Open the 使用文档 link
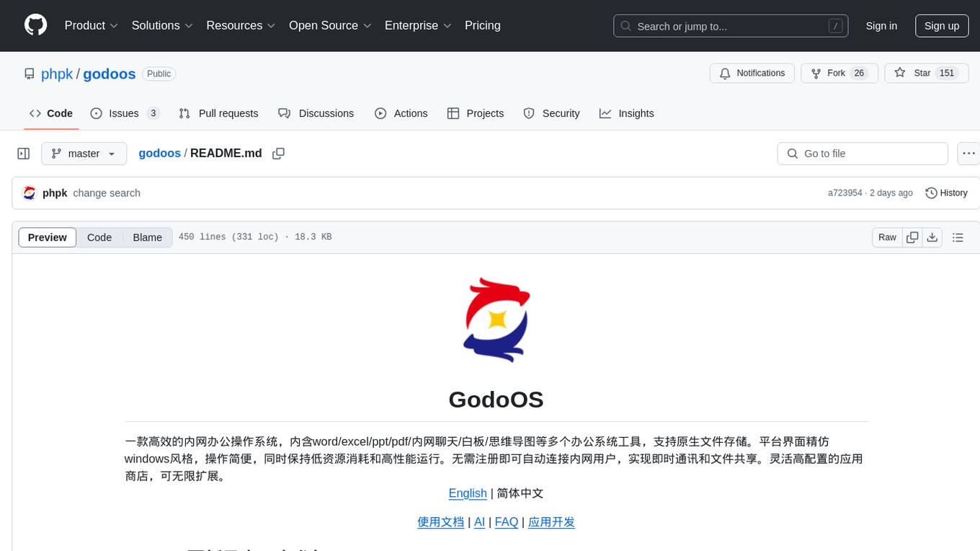 441,522
